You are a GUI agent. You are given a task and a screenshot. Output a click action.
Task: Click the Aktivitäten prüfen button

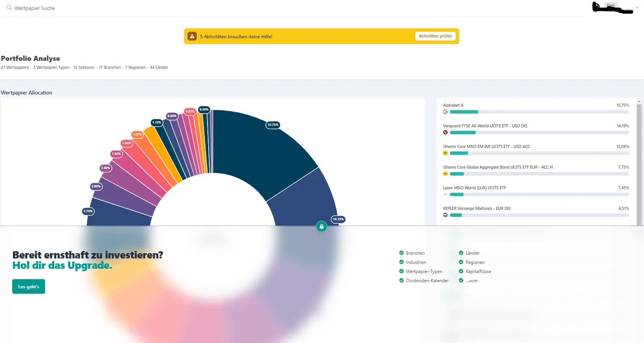435,36
